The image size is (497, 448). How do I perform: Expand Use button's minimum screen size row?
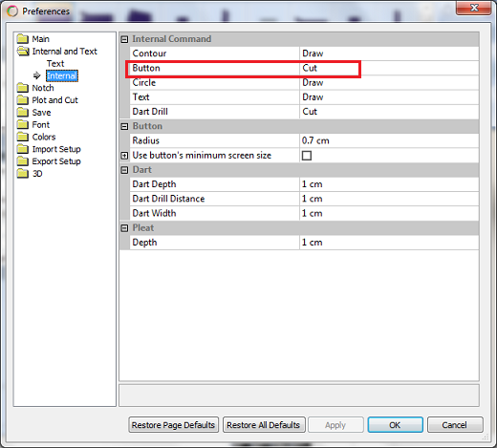click(124, 156)
